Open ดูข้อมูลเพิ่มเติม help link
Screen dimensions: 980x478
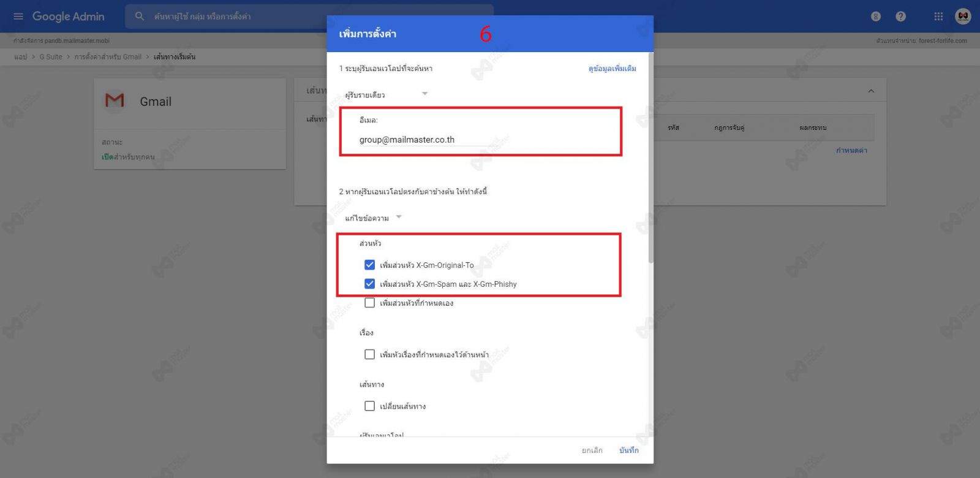(x=612, y=69)
